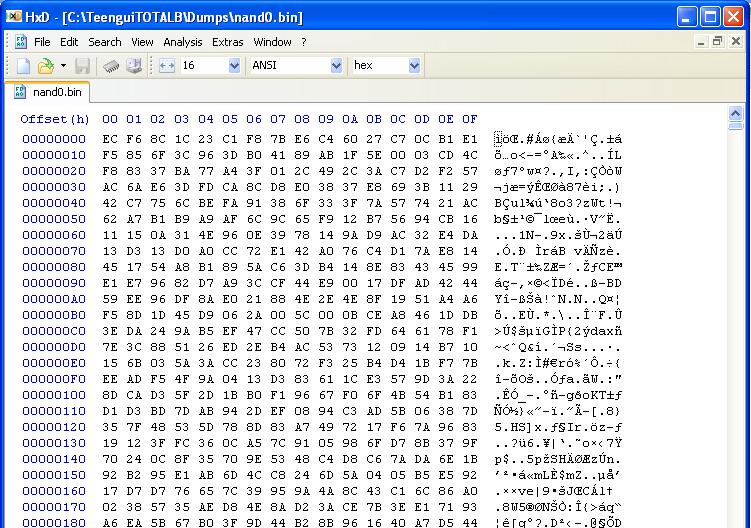Open the Window menu

pos(272,42)
